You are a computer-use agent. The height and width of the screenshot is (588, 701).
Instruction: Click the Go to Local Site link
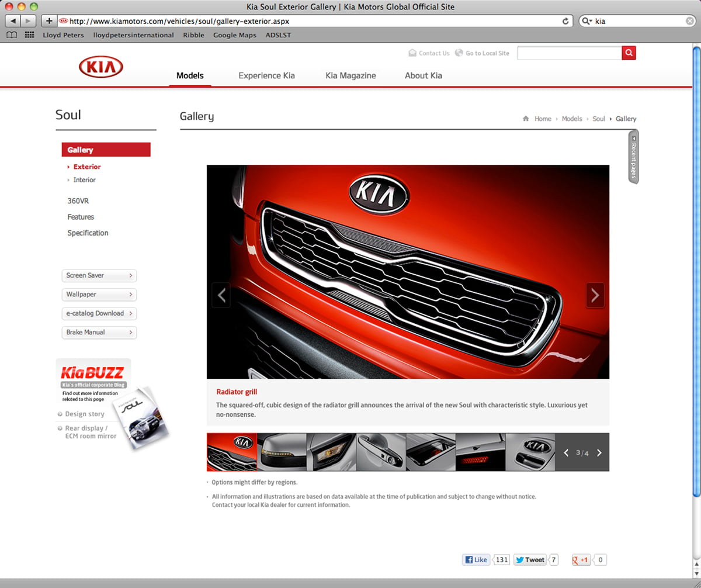tap(487, 53)
